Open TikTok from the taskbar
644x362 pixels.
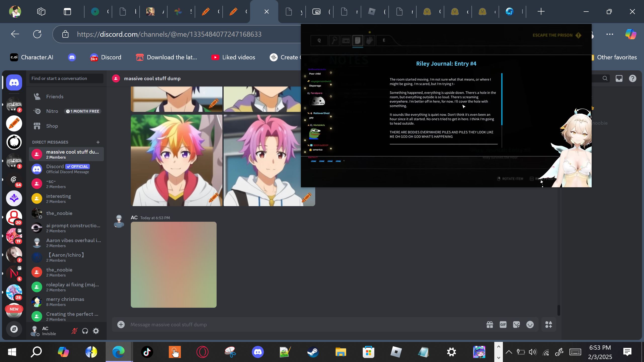(x=147, y=352)
